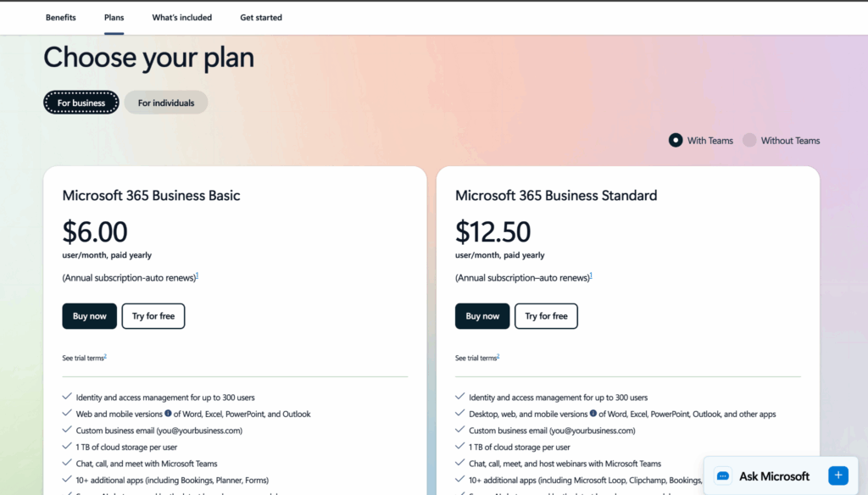This screenshot has width=868, height=495.
Task: Open the Ask Microsoft chat widget
Action: click(x=773, y=476)
